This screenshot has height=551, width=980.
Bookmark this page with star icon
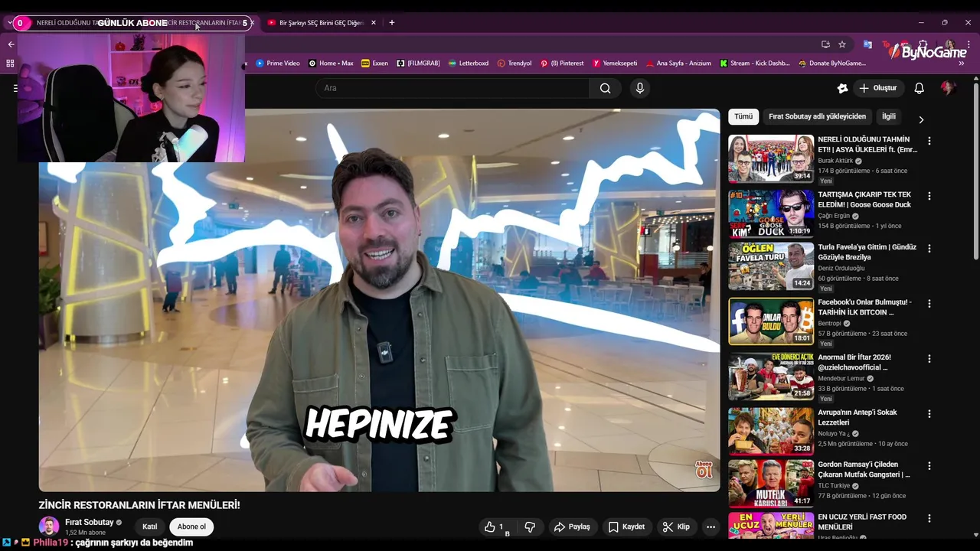[842, 44]
